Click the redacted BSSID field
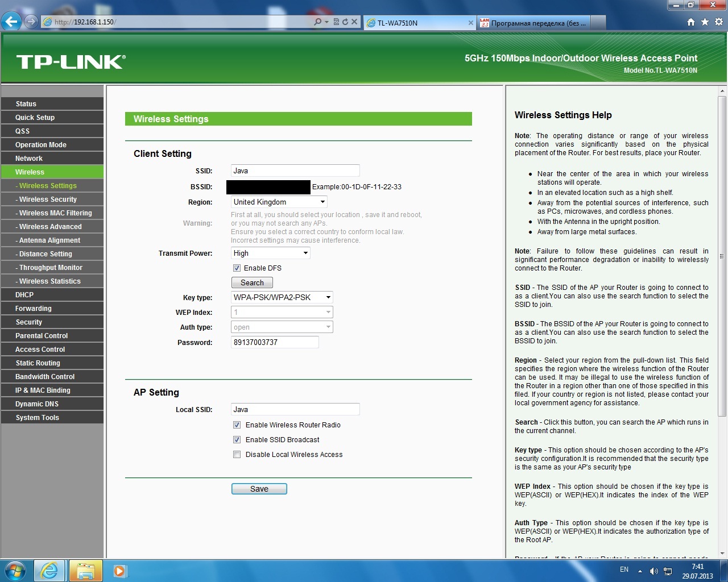The image size is (728, 582). [268, 187]
